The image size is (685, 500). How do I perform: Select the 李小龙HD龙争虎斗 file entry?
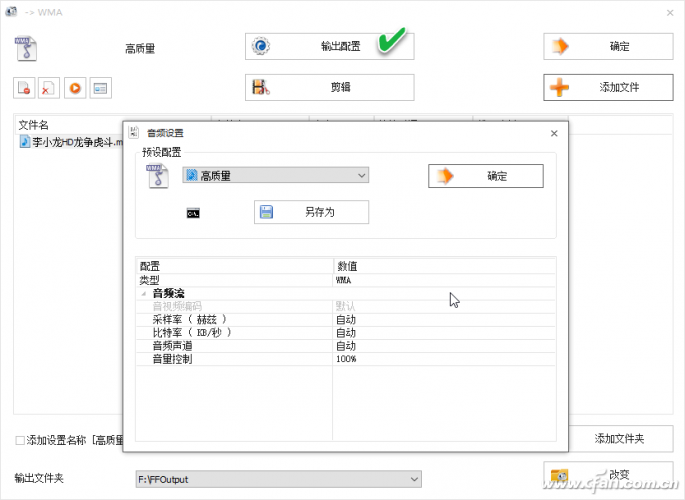point(71,142)
